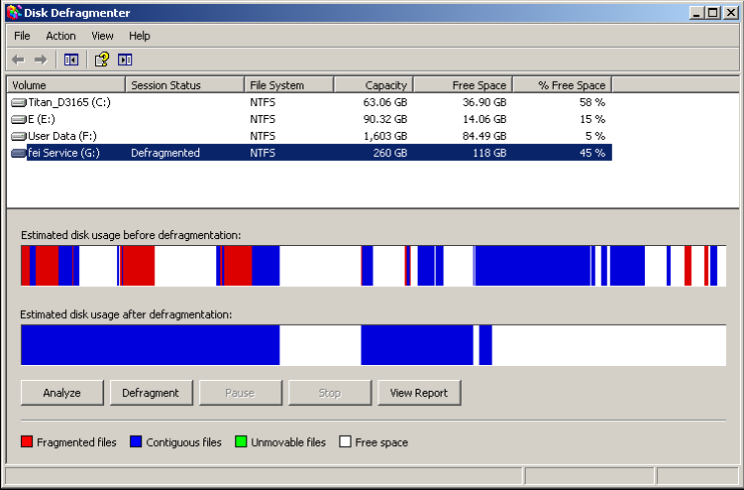The image size is (744, 490).
Task: Click the Disk Defragmenter title bar icon
Action: [x=14, y=12]
